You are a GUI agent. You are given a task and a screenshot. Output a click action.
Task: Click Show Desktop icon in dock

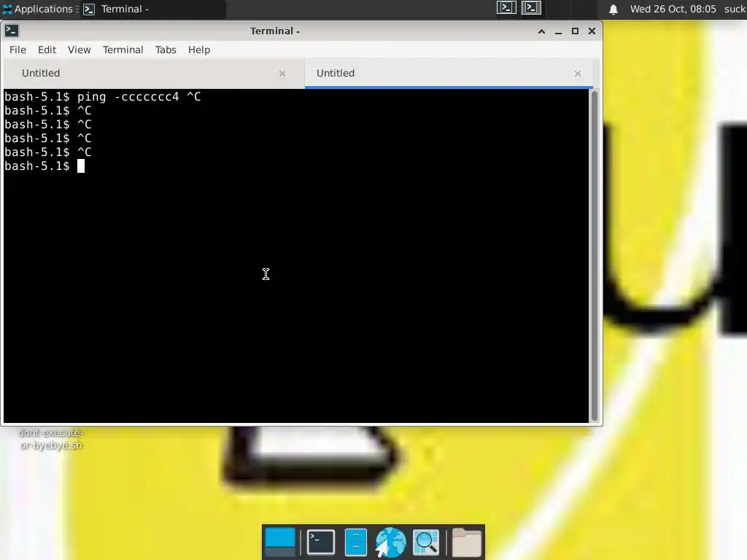point(280,542)
